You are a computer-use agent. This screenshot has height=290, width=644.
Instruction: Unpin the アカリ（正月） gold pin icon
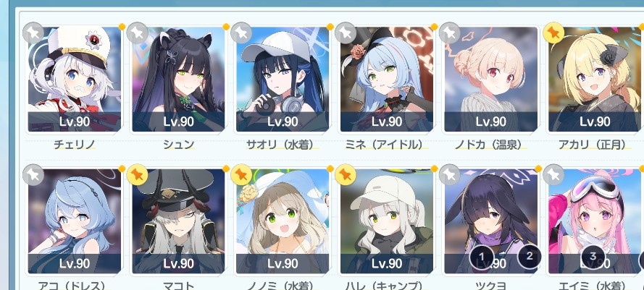pyautogui.click(x=553, y=33)
